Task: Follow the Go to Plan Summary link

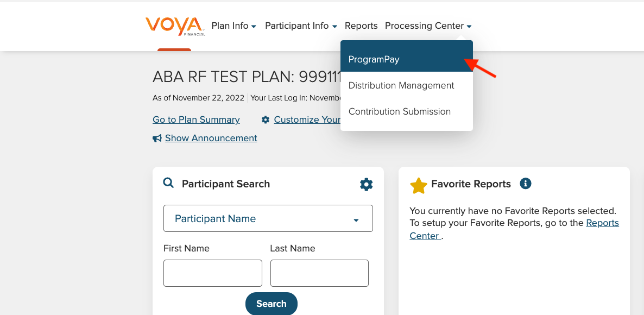Action: pos(197,119)
